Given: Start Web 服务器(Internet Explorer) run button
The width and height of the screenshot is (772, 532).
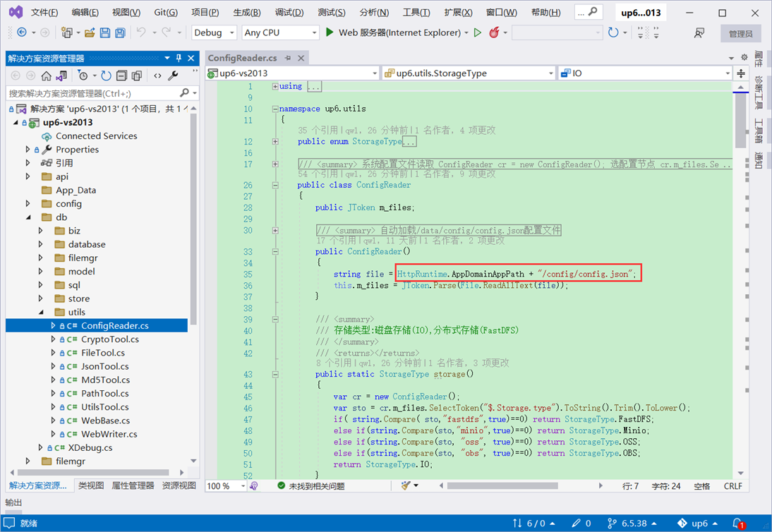Looking at the screenshot, I should click(393, 32).
